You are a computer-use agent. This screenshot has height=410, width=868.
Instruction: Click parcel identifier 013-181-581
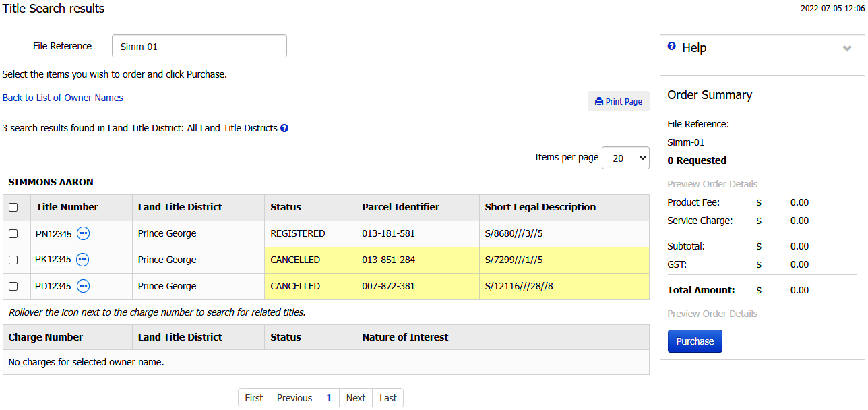388,233
